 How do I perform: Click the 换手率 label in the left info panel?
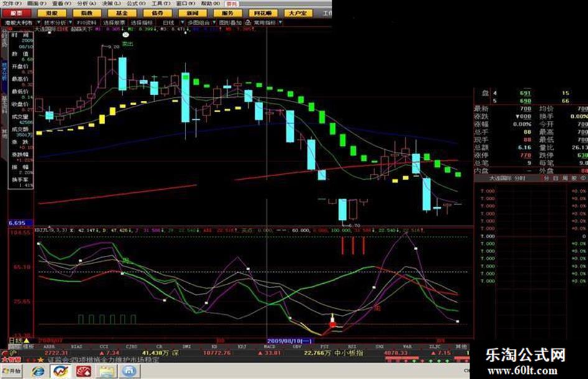tap(21, 180)
